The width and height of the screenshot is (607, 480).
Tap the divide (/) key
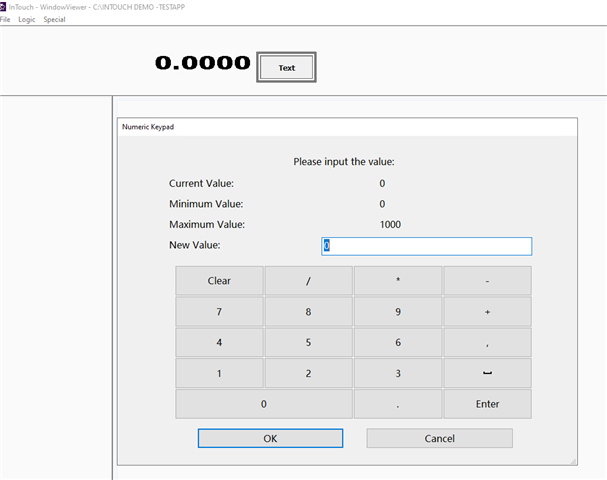pyautogui.click(x=309, y=281)
